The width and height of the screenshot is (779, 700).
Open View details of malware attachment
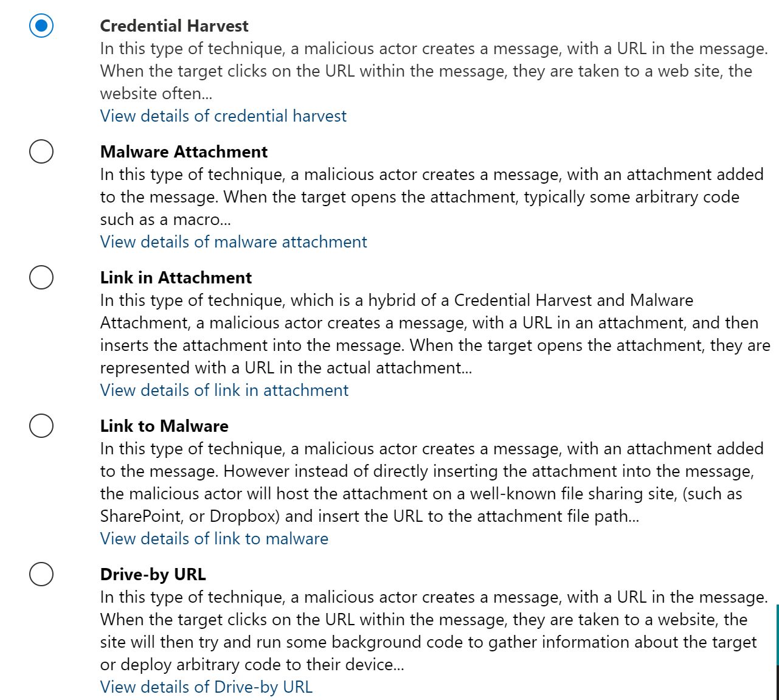click(234, 242)
